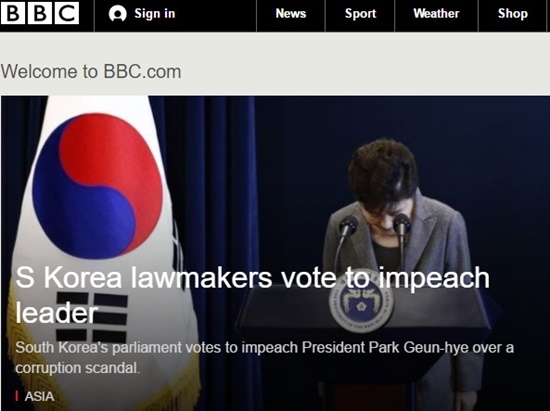Click the word leader in the headline
Viewport: 550px width, 411px height.
tap(56, 313)
